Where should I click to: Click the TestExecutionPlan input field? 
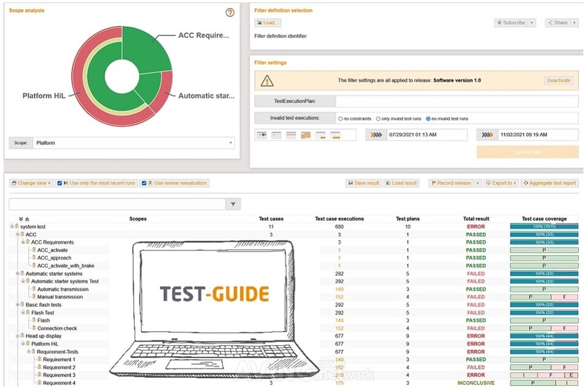click(x=457, y=101)
